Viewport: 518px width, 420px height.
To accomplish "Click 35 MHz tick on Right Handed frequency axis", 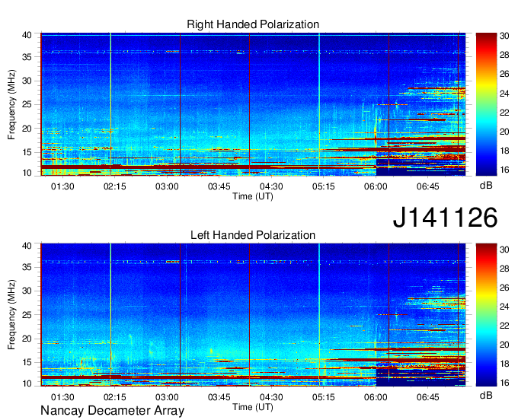I will tap(27, 57).
